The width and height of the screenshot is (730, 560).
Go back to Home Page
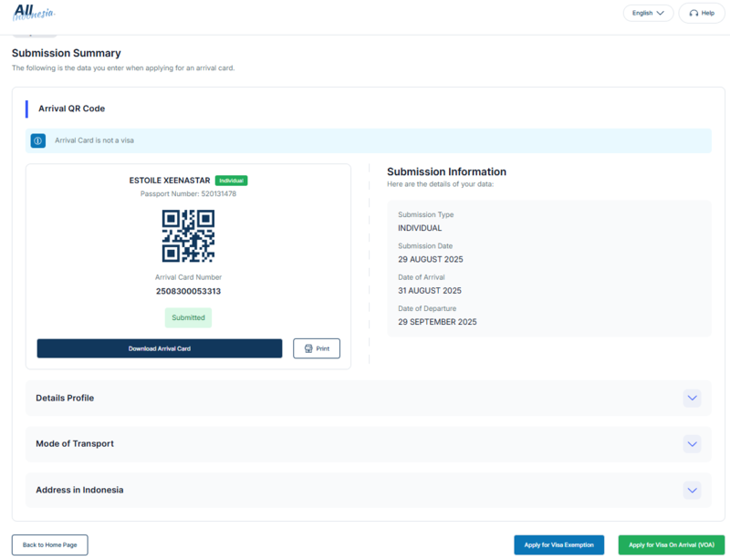tap(50, 544)
